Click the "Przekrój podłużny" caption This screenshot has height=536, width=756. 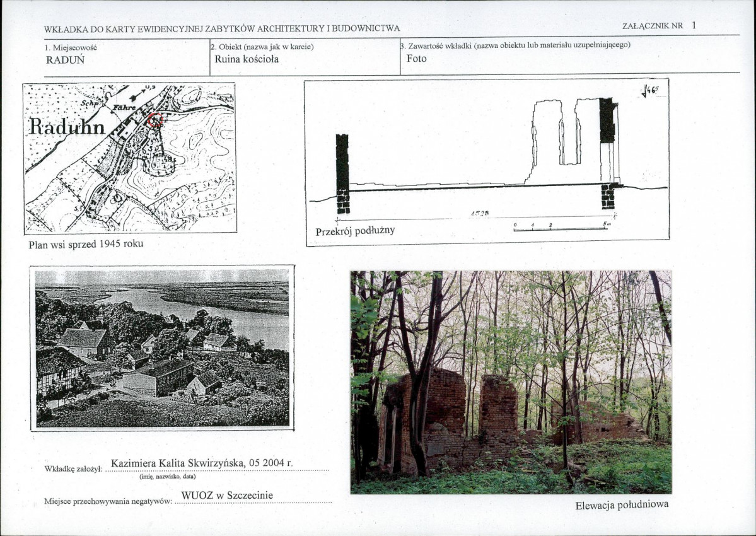pos(355,231)
